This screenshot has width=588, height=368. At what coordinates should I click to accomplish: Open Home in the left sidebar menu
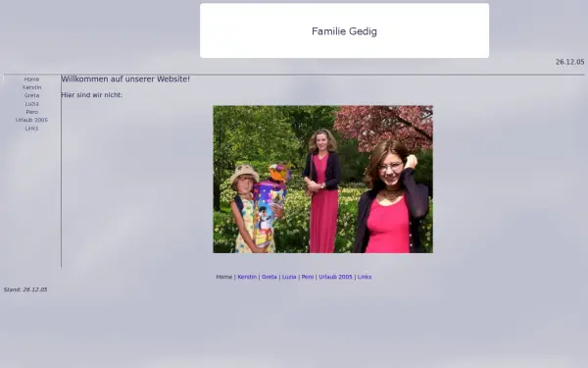click(x=31, y=79)
